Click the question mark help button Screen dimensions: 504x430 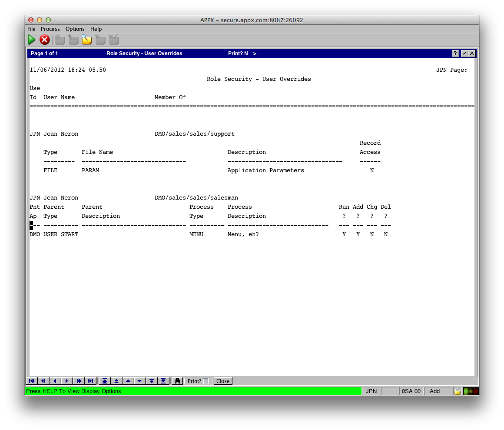(x=455, y=53)
